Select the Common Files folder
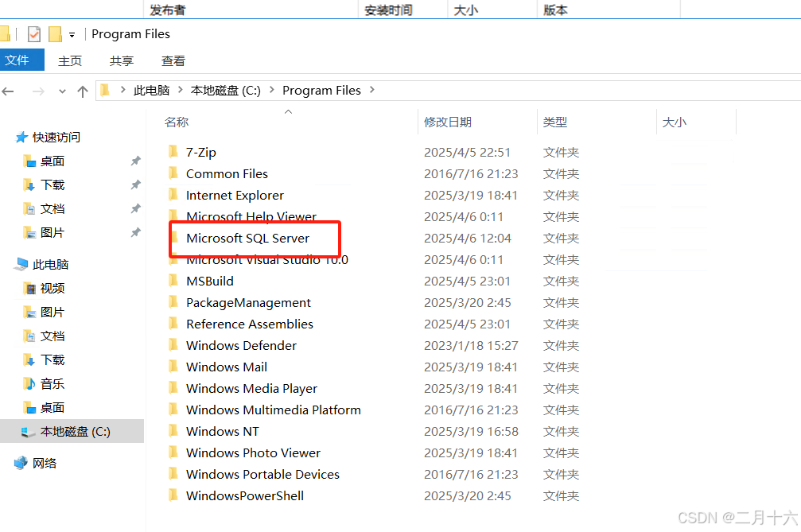This screenshot has width=801, height=532. click(227, 174)
